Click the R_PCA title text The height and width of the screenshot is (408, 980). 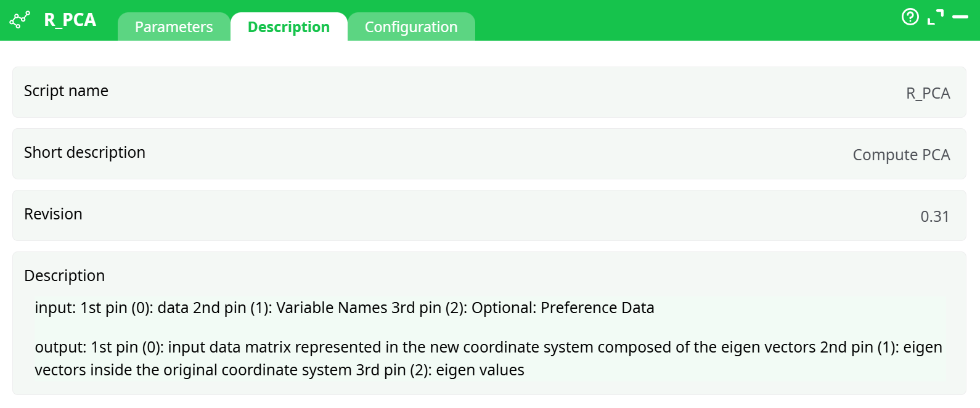(70, 19)
